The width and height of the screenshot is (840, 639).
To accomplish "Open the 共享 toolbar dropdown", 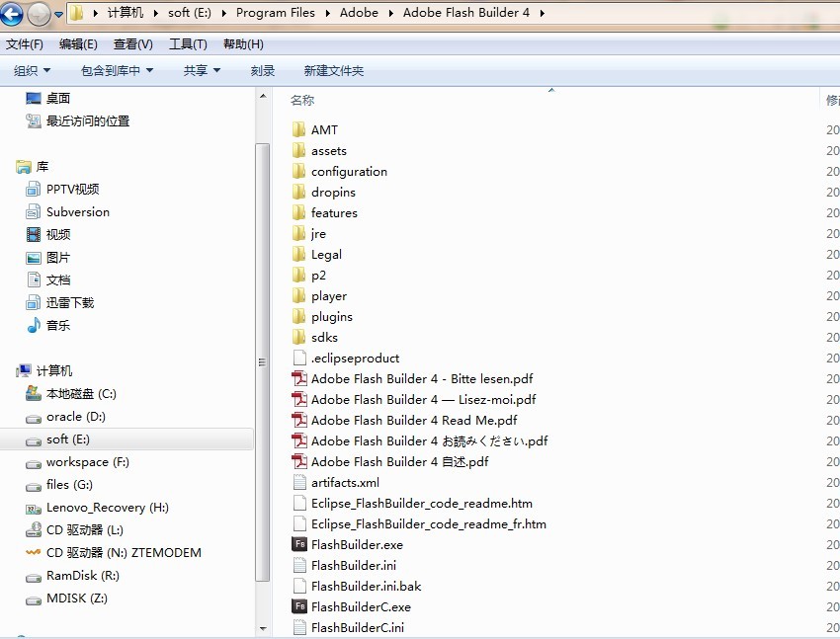I will [x=202, y=71].
